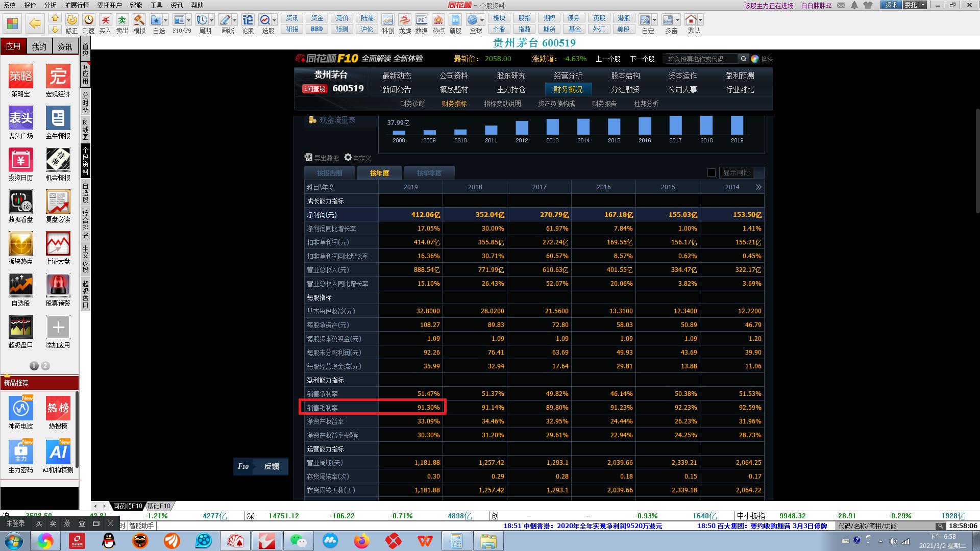The height and width of the screenshot is (551, 980).
Task: Open the 显示同比 dropdown arrow
Action: coord(758,173)
